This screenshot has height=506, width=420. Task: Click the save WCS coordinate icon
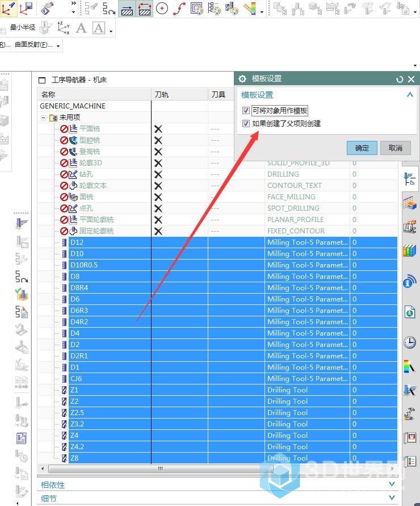click(x=26, y=8)
